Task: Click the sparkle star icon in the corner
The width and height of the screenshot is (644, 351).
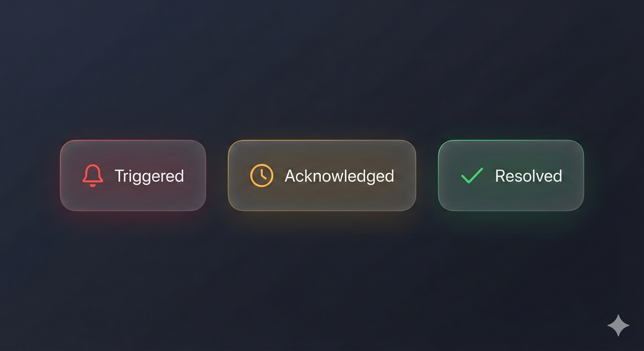Action: point(618,325)
